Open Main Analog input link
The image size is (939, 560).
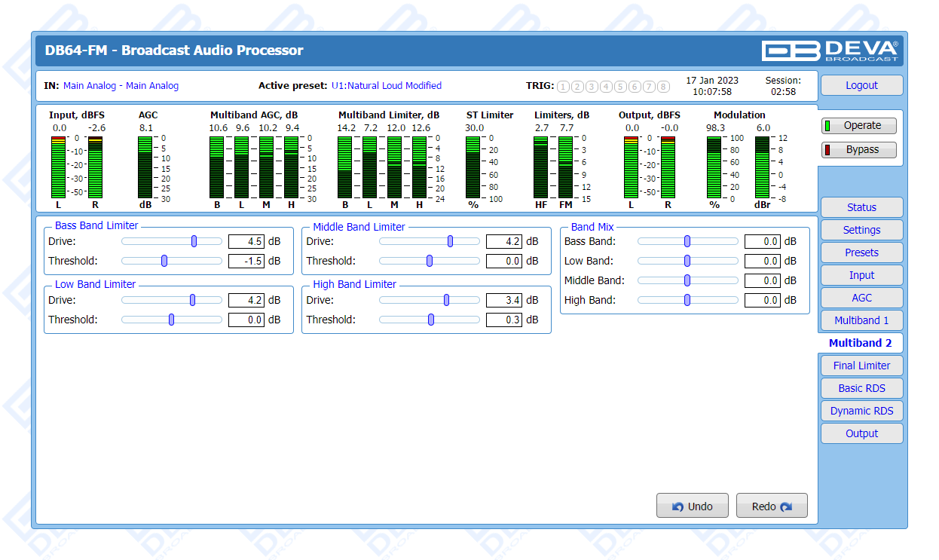[90, 86]
